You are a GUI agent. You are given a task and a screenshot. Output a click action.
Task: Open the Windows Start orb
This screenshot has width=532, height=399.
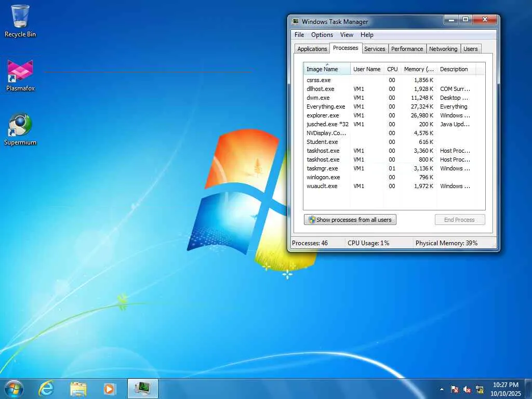pyautogui.click(x=14, y=389)
